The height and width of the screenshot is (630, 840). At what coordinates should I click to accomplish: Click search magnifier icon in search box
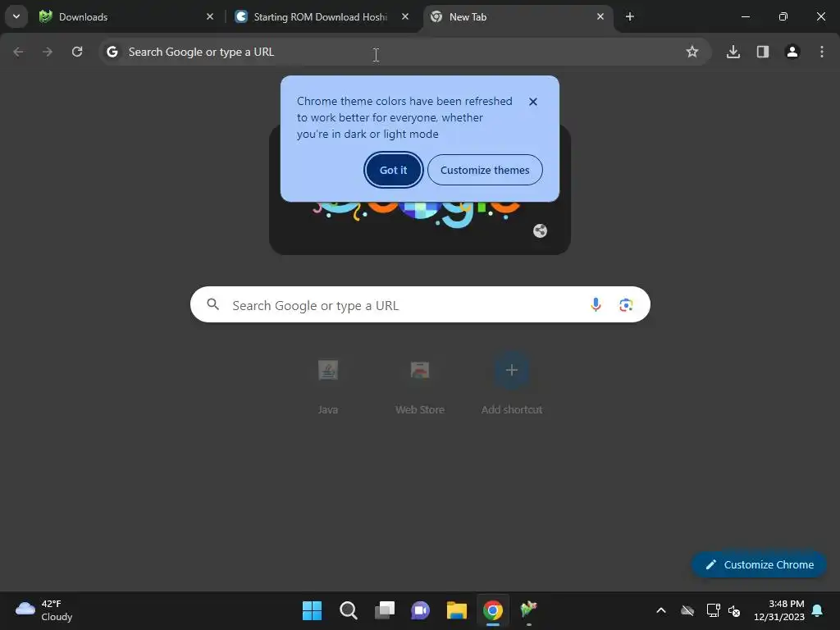(x=212, y=304)
